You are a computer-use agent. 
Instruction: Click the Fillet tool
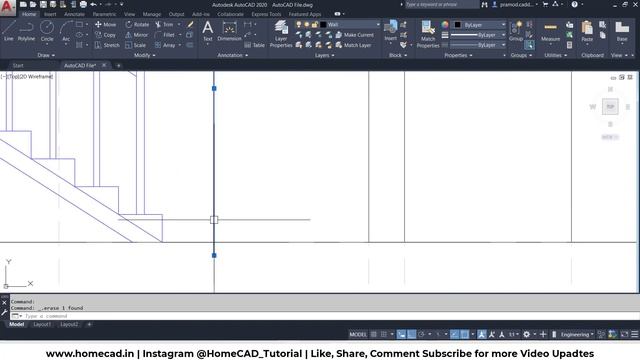pos(165,35)
